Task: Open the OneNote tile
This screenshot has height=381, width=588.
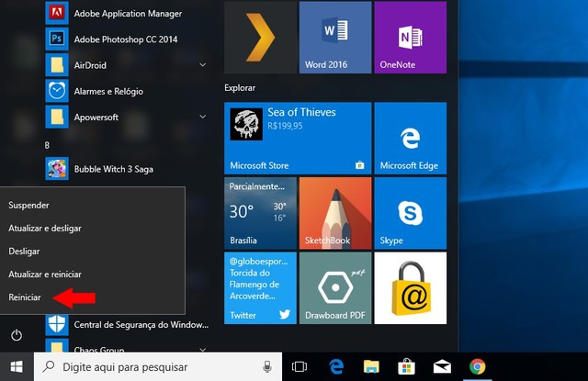Action: (x=411, y=37)
